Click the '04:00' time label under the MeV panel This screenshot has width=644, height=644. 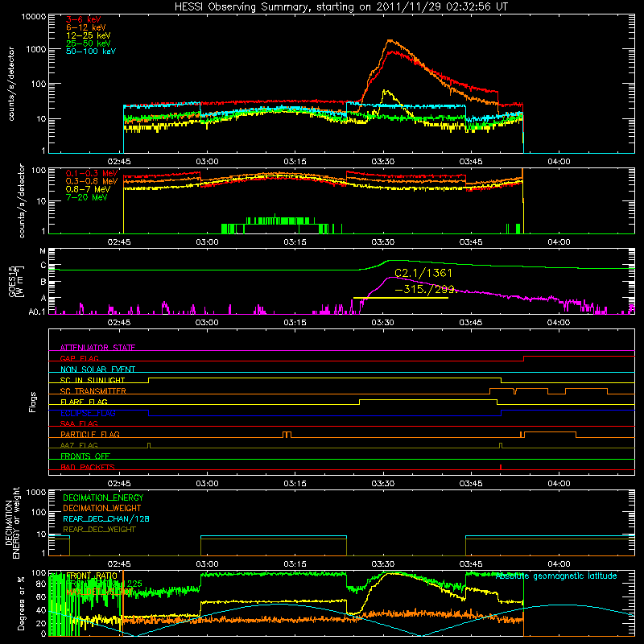click(x=559, y=242)
